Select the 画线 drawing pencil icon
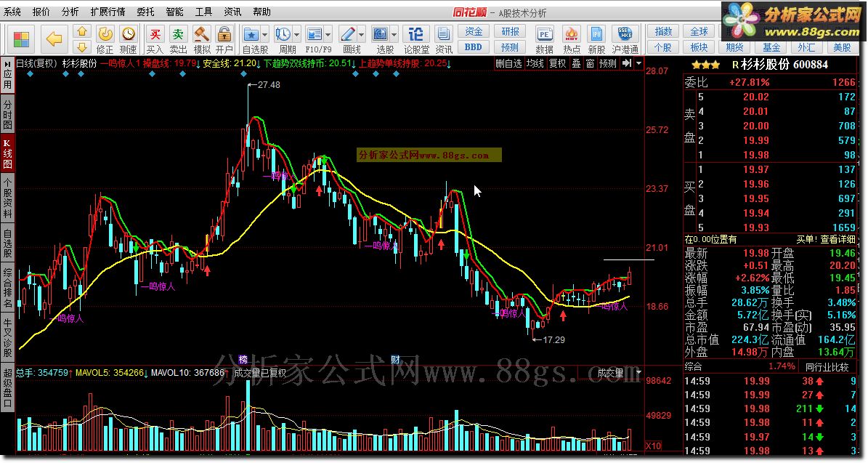This screenshot has height=463, width=868. pos(348,35)
